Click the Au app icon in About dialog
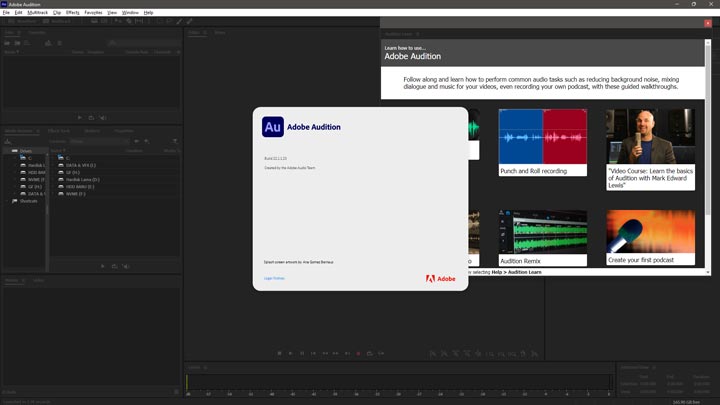720x405 pixels. (x=273, y=127)
